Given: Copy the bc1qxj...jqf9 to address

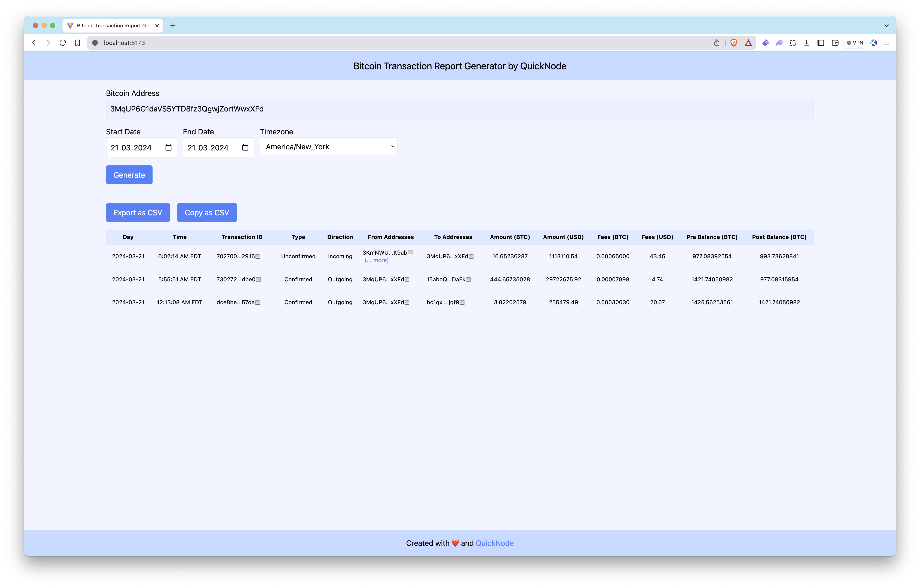Looking at the screenshot, I should click(x=462, y=302).
